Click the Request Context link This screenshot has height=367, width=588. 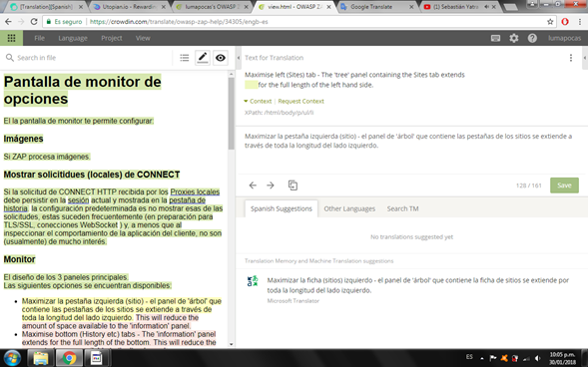300,101
